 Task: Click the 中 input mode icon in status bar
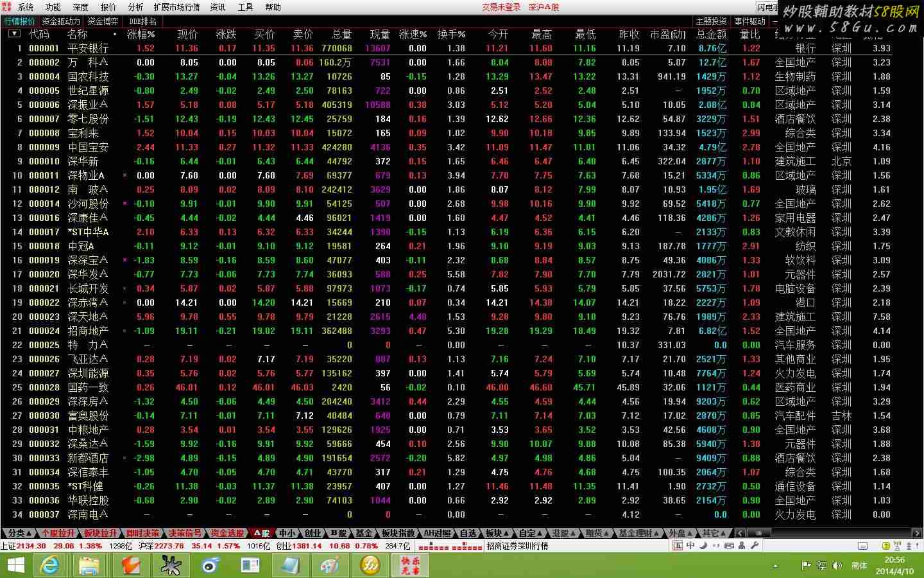[690, 546]
